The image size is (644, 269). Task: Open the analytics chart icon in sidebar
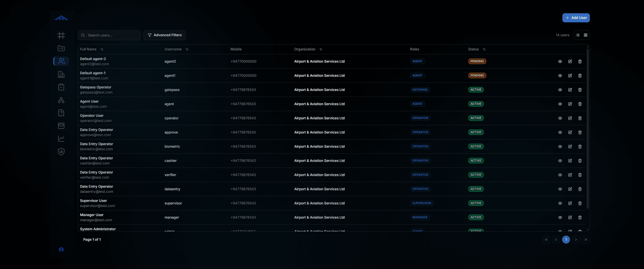coord(61,138)
